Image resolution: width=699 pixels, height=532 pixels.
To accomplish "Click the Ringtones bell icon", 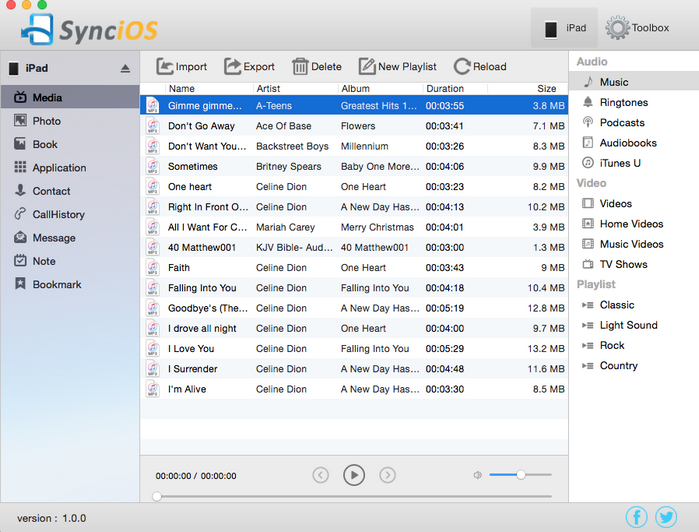I will coord(588,102).
